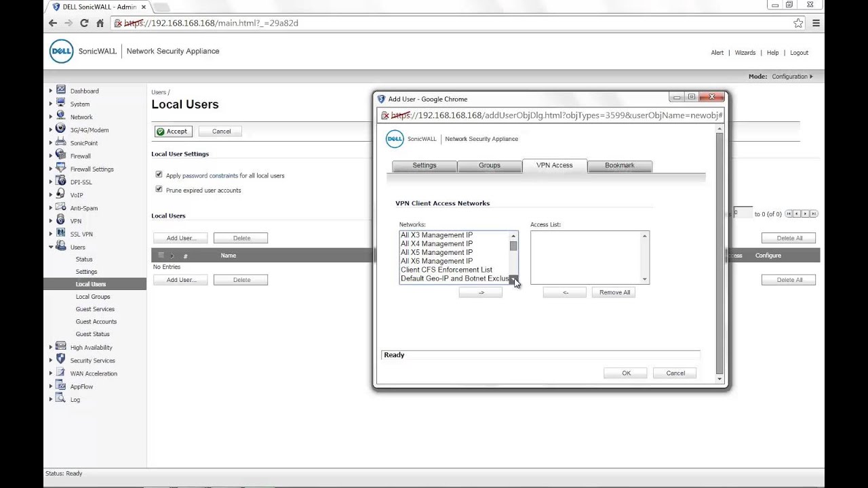
Task: Click the Networks list scroll down arrow
Action: [x=513, y=279]
